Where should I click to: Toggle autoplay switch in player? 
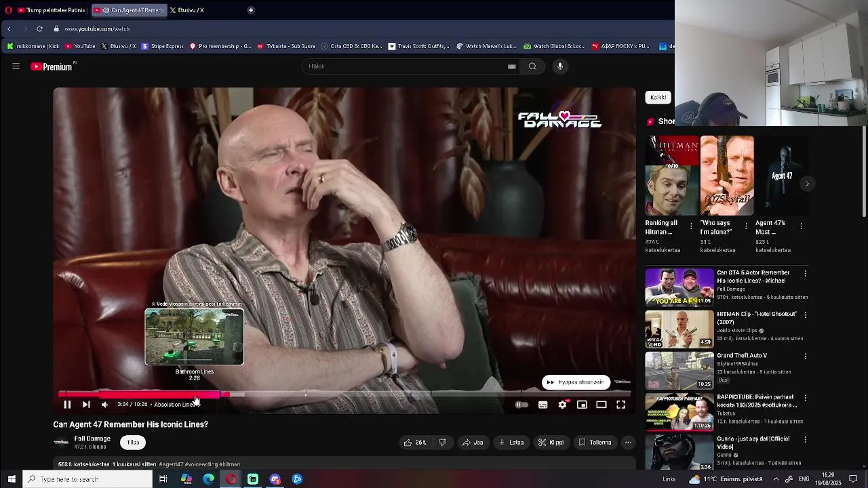click(x=521, y=405)
